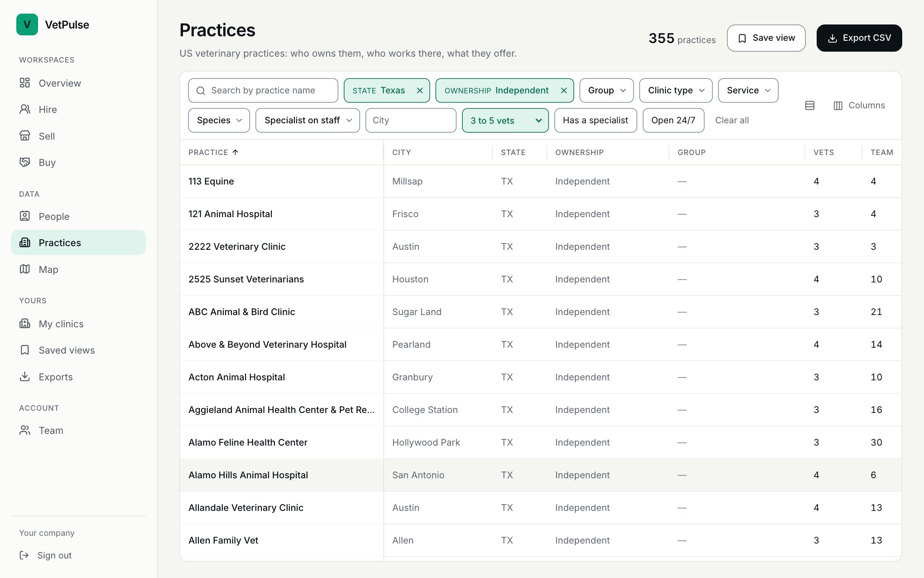Sign out of the account
The image size is (924, 578).
pos(46,555)
